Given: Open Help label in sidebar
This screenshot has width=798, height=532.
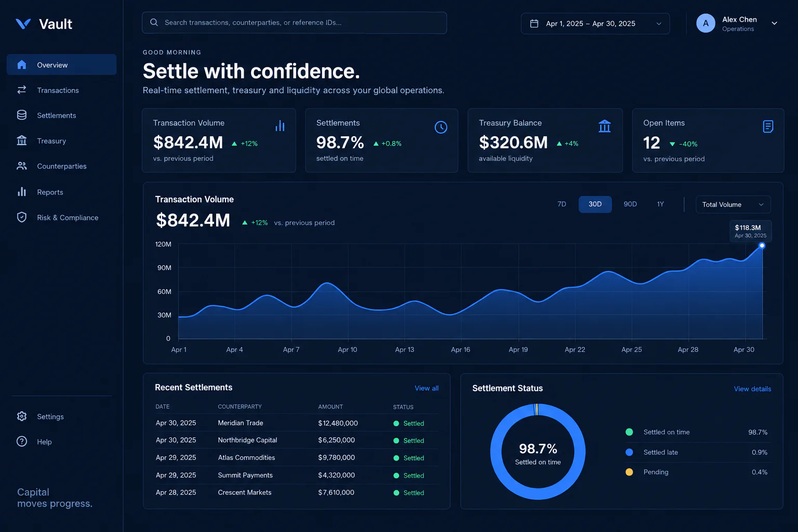Looking at the screenshot, I should [x=44, y=442].
